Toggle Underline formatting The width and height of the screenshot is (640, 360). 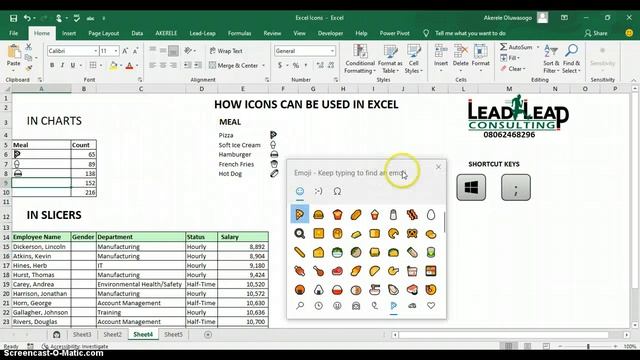coord(73,65)
